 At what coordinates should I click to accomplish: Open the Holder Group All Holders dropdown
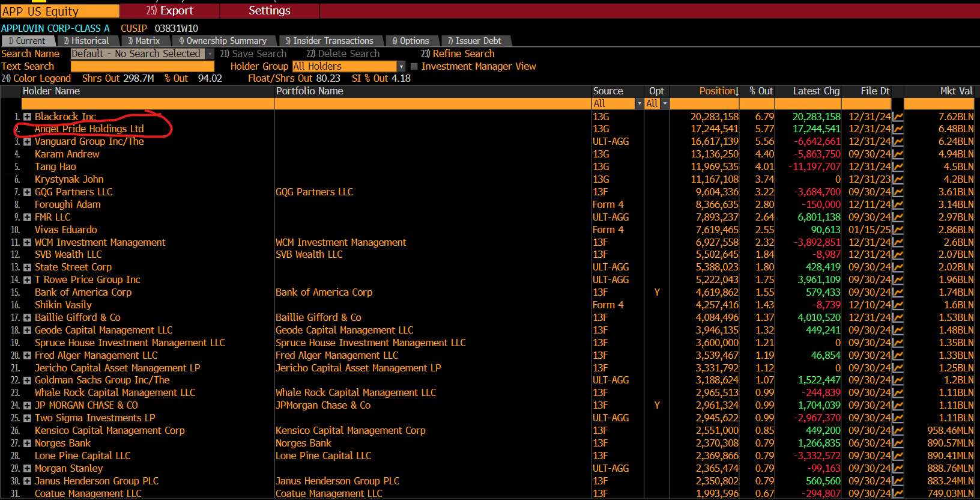click(x=401, y=67)
